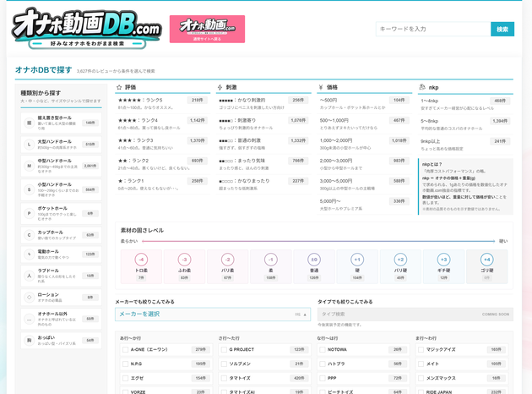
Task: Select the おっぱい category icon
Action: tap(30, 340)
